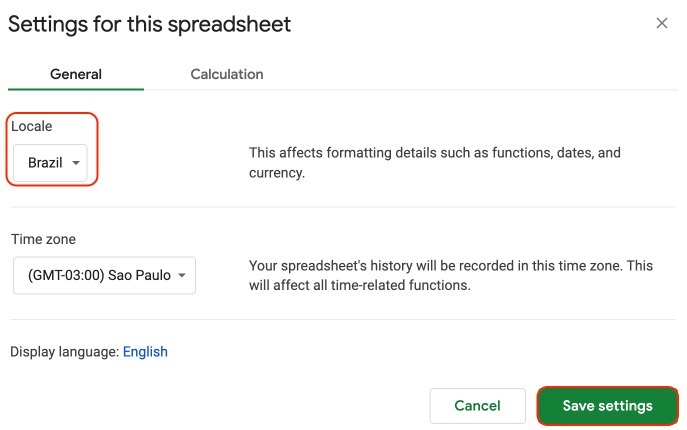Select the "(GMT-03:00)" text in time zone box
Viewport: 687px width, 430px height.
click(x=65, y=275)
